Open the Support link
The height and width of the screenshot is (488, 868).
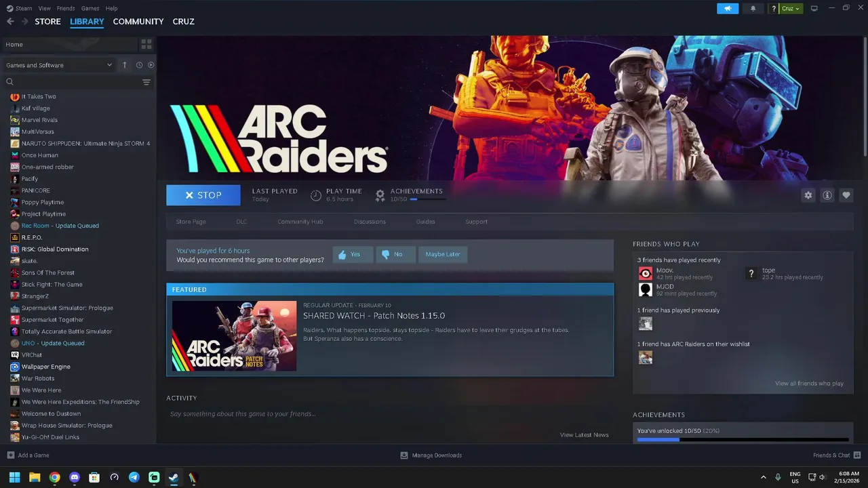476,222
